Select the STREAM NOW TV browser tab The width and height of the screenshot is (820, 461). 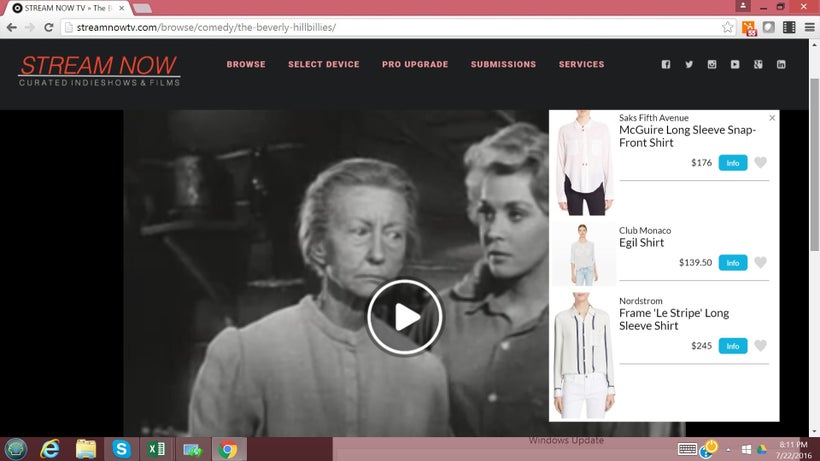click(x=67, y=8)
